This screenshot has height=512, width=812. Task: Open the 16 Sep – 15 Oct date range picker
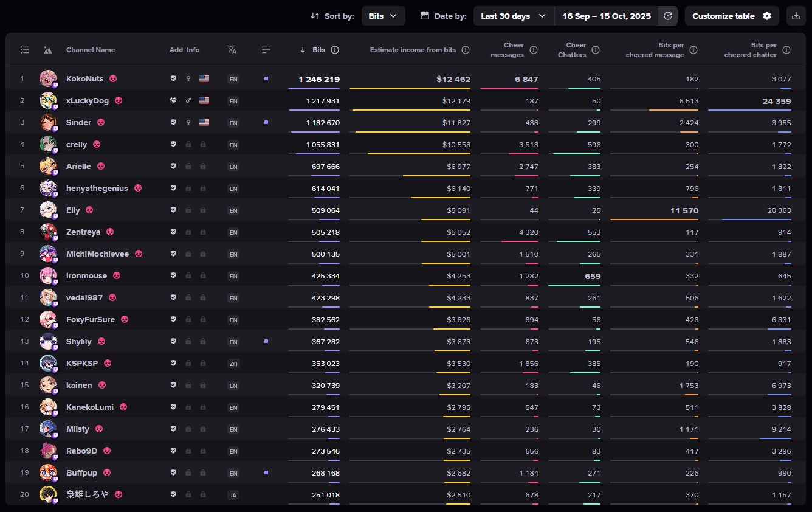tap(606, 16)
